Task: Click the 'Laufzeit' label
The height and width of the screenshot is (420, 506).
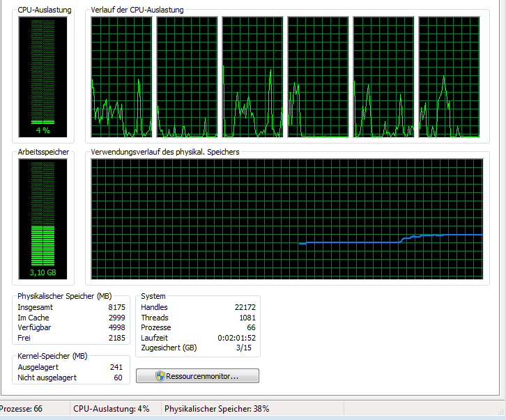Action: (154, 338)
